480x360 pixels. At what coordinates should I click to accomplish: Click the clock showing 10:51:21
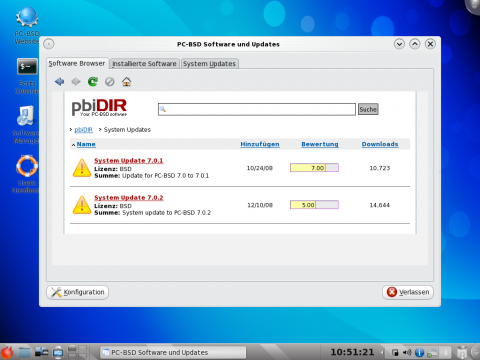click(352, 352)
